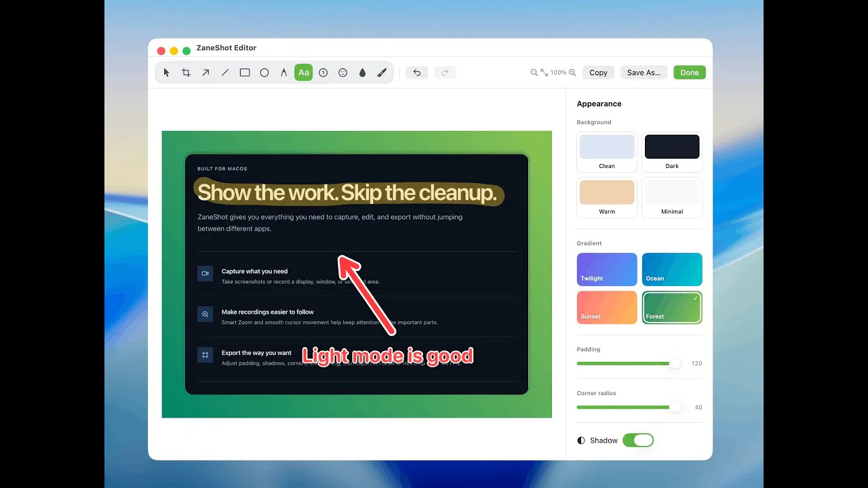Finish editing with Done
Viewport: 868px width, 488px height.
click(x=690, y=73)
